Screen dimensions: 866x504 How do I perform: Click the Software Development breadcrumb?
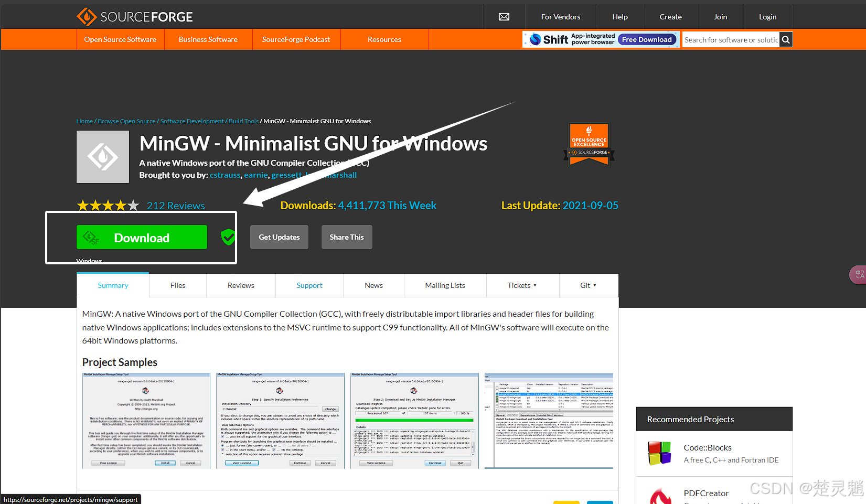(x=192, y=121)
